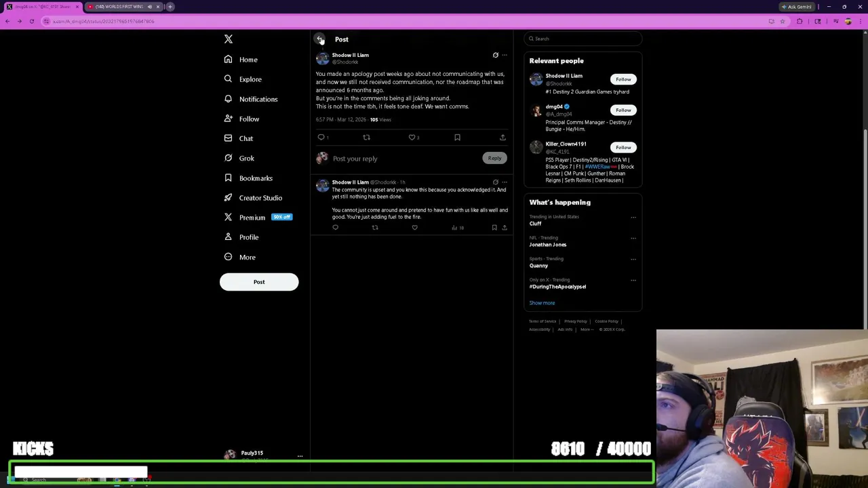Reload the page in browser toolbar

tap(31, 21)
